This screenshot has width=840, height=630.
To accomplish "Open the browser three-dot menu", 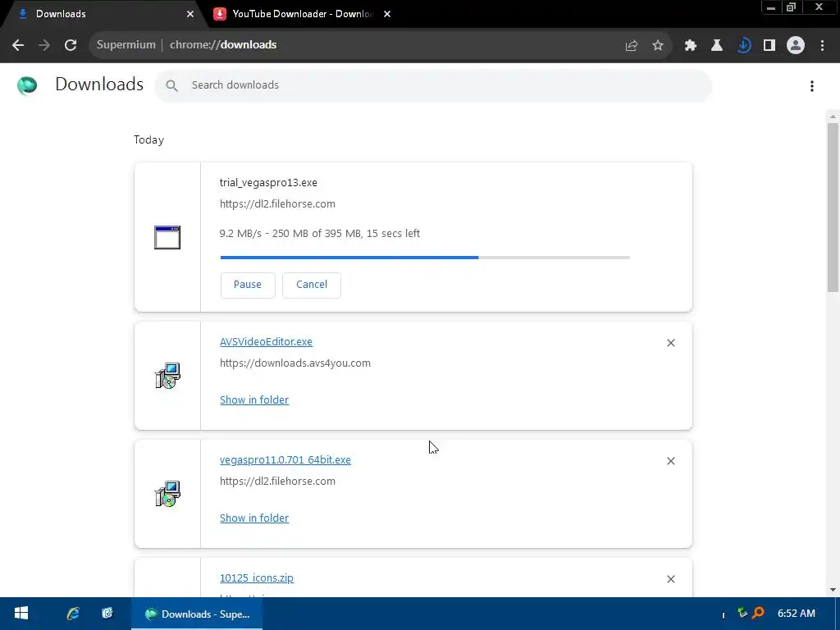I will (x=822, y=46).
